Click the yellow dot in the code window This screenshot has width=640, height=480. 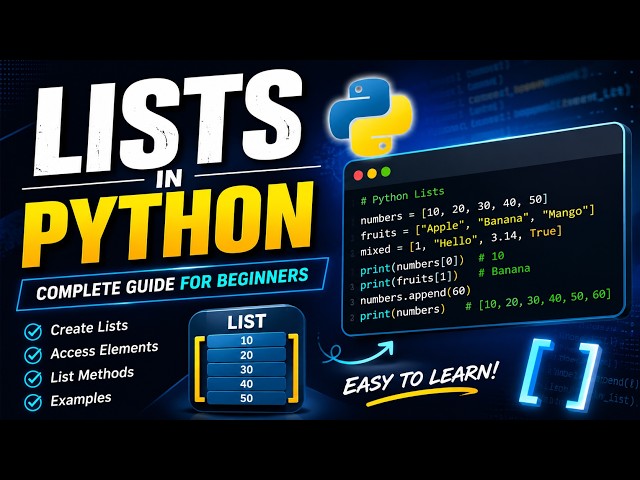[x=372, y=174]
